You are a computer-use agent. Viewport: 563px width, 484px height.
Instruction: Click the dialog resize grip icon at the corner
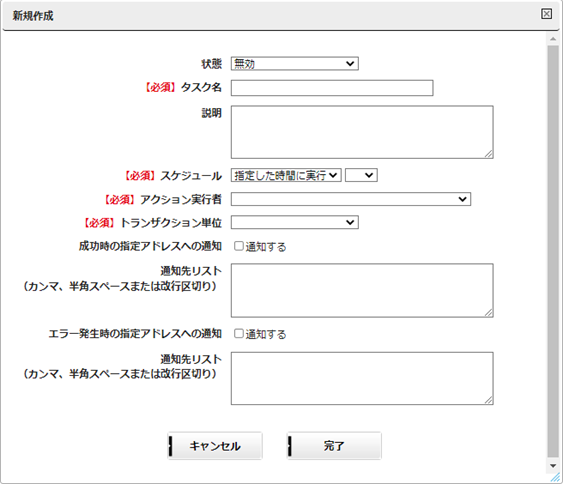point(555,477)
